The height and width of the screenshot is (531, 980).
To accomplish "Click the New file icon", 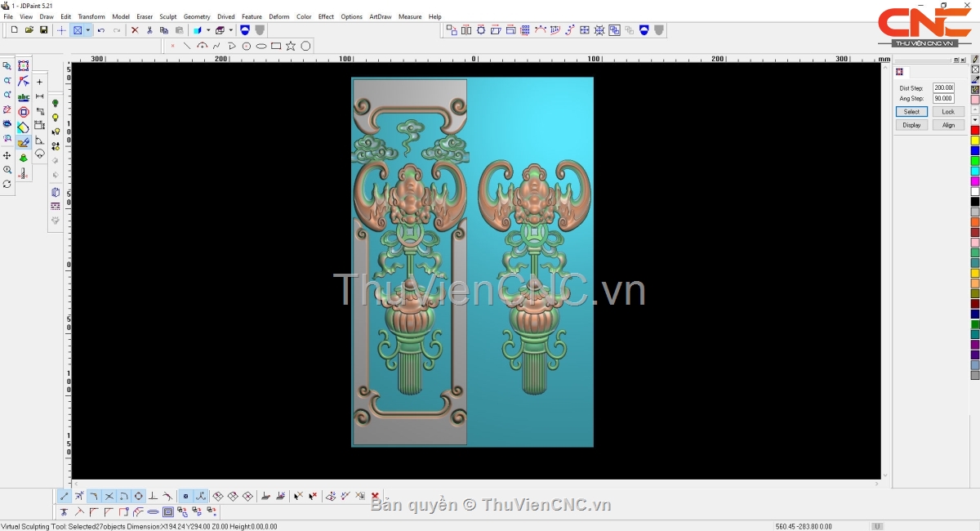I will pyautogui.click(x=14, y=30).
